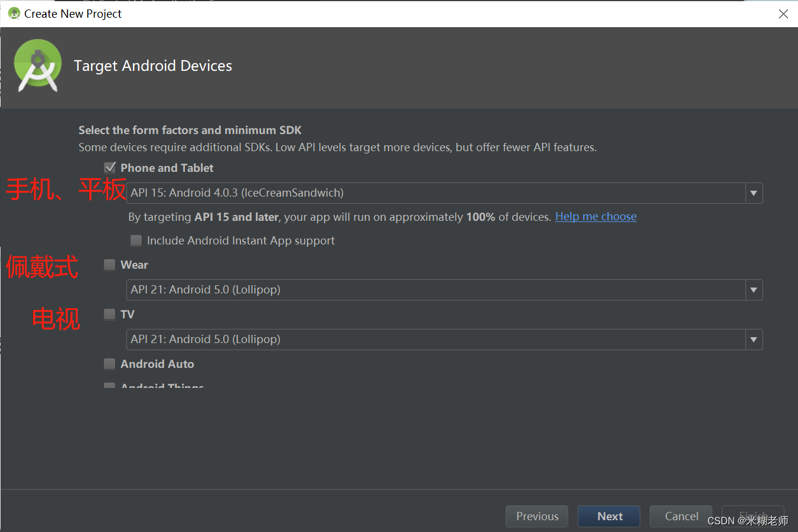The width and height of the screenshot is (798, 532).
Task: Open Phone and Tablet API 15 dropdown
Action: point(445,193)
